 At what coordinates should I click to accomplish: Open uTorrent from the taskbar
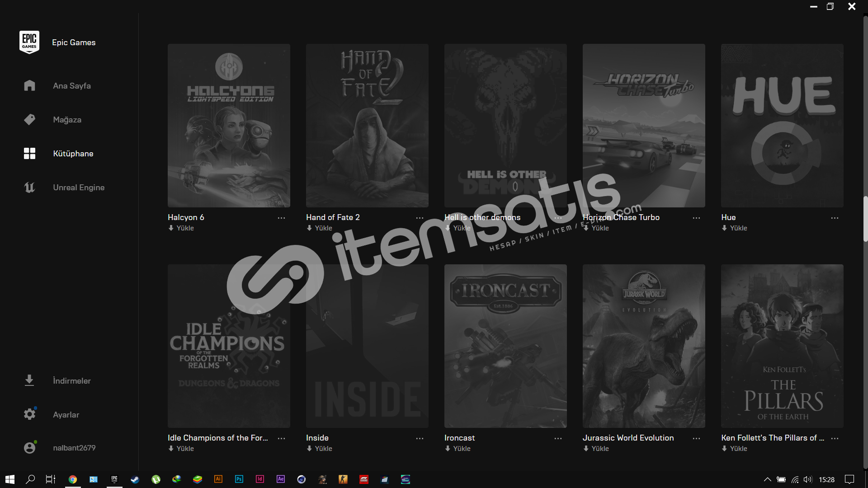coord(156,479)
